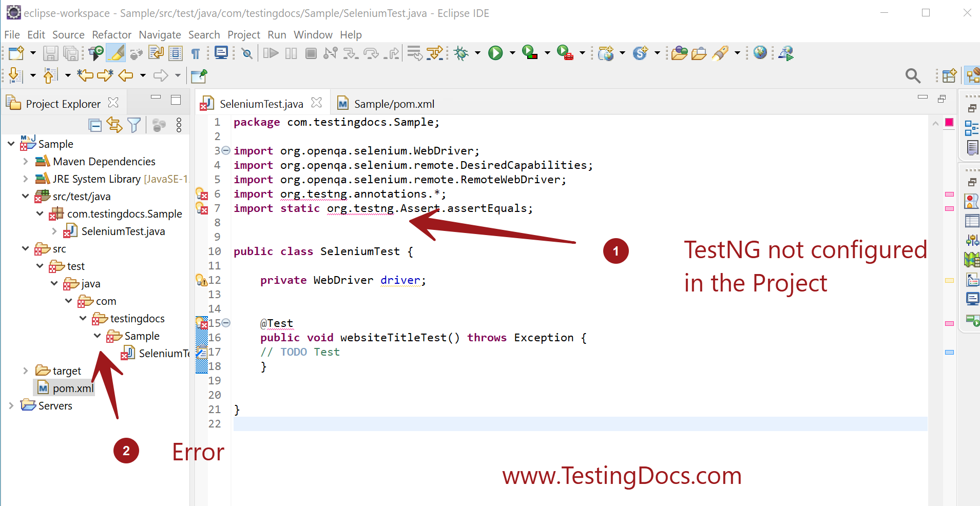
Task: Run the SeleniumTest application
Action: [x=494, y=53]
